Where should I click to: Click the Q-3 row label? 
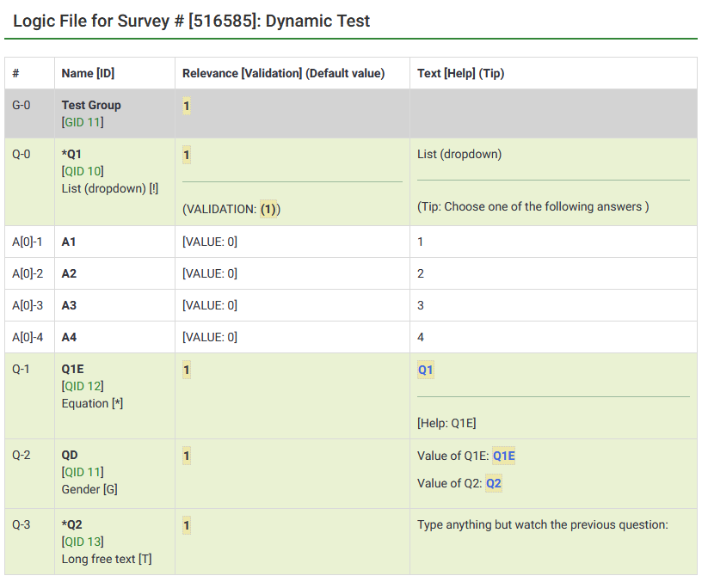[22, 525]
